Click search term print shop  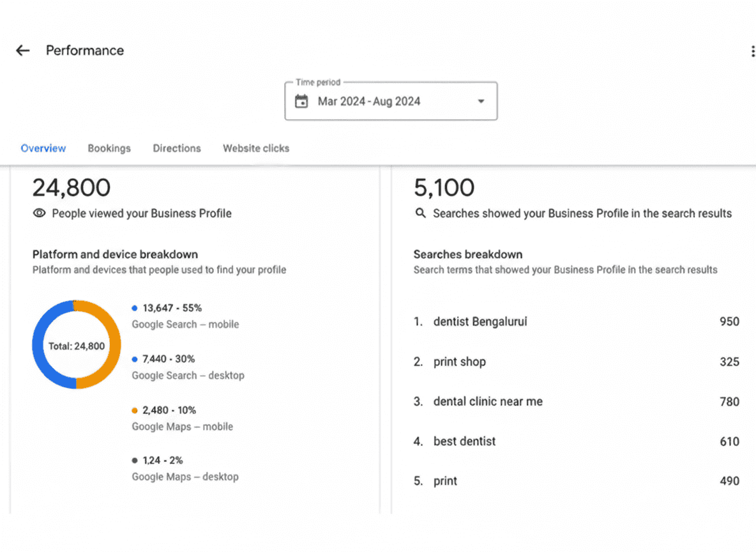tap(460, 362)
